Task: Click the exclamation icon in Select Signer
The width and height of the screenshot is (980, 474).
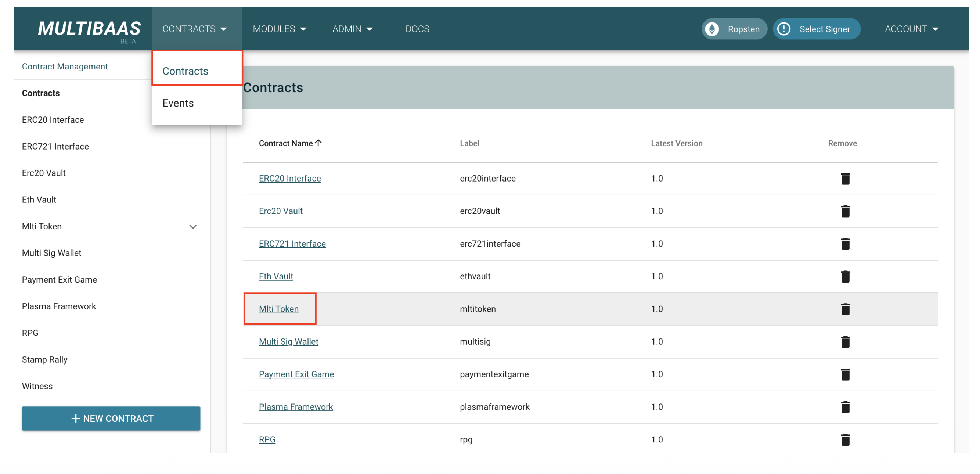Action: 784,29
